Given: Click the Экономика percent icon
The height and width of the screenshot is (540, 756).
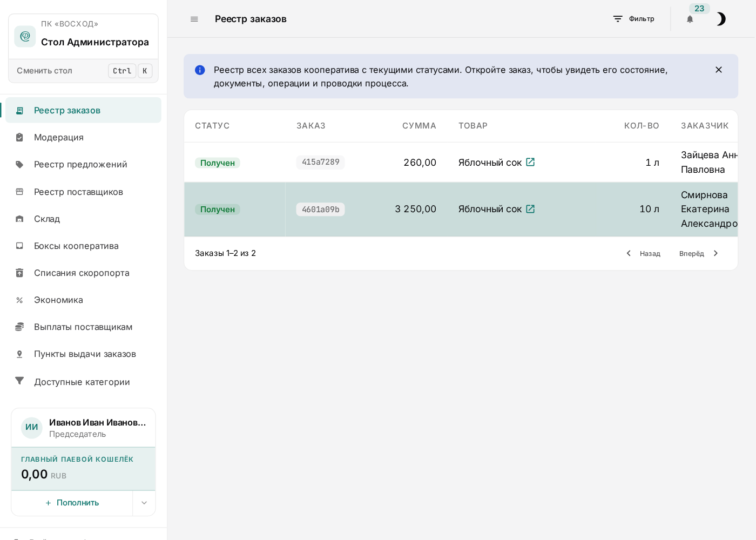Looking at the screenshot, I should pos(19,300).
